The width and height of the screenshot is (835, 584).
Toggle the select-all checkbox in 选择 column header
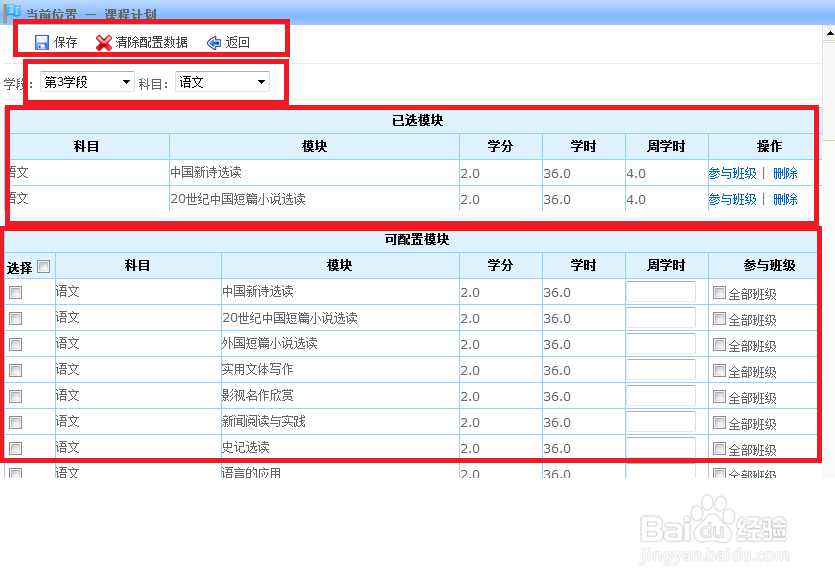click(44, 264)
